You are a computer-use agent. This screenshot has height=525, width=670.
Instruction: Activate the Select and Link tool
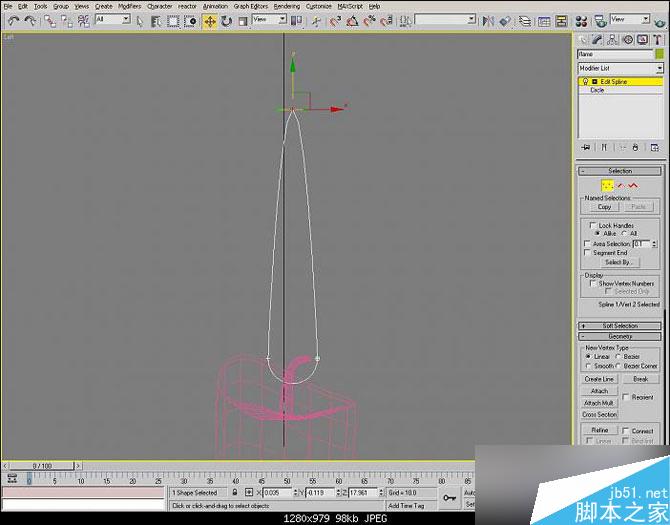50,21
